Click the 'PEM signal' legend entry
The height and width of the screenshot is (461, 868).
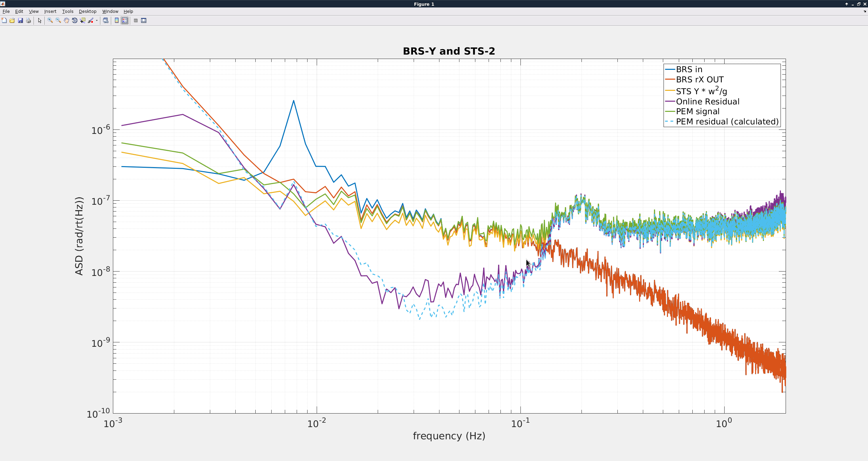click(x=698, y=112)
